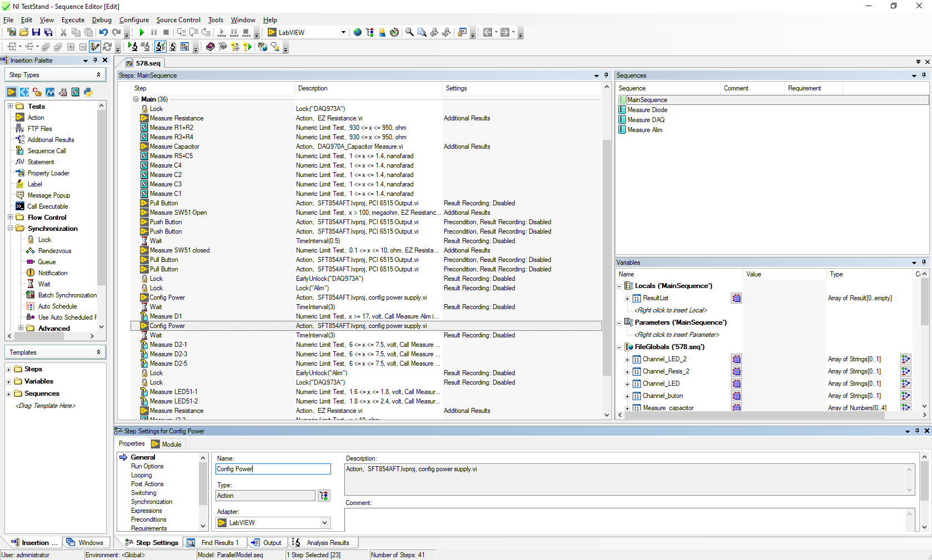Click the Name field containing Config Power
The width and height of the screenshot is (932, 560).
(272, 469)
